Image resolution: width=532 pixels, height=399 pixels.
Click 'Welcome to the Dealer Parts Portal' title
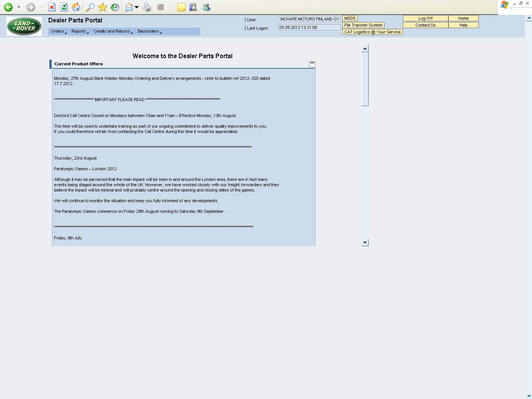[182, 56]
